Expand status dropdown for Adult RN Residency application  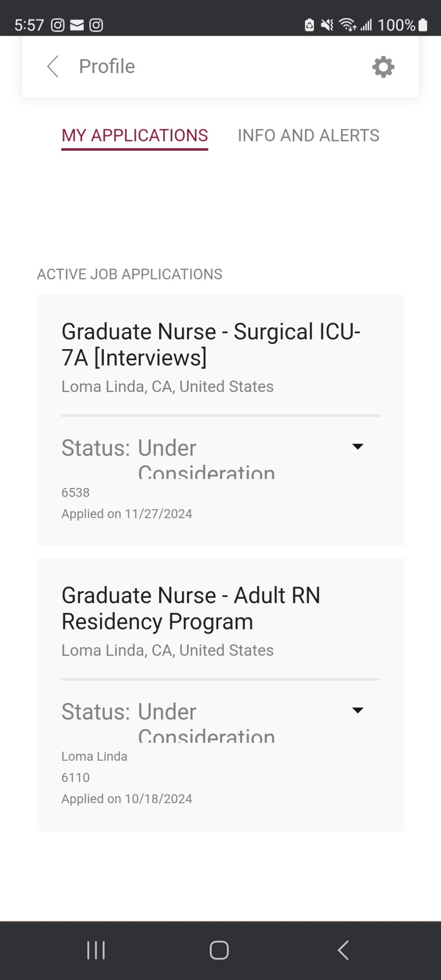click(x=358, y=710)
